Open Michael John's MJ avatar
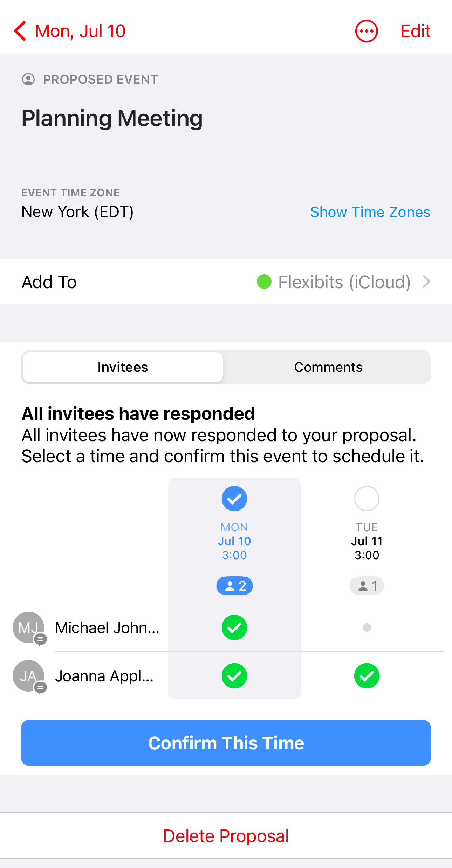The image size is (452, 868). click(29, 627)
